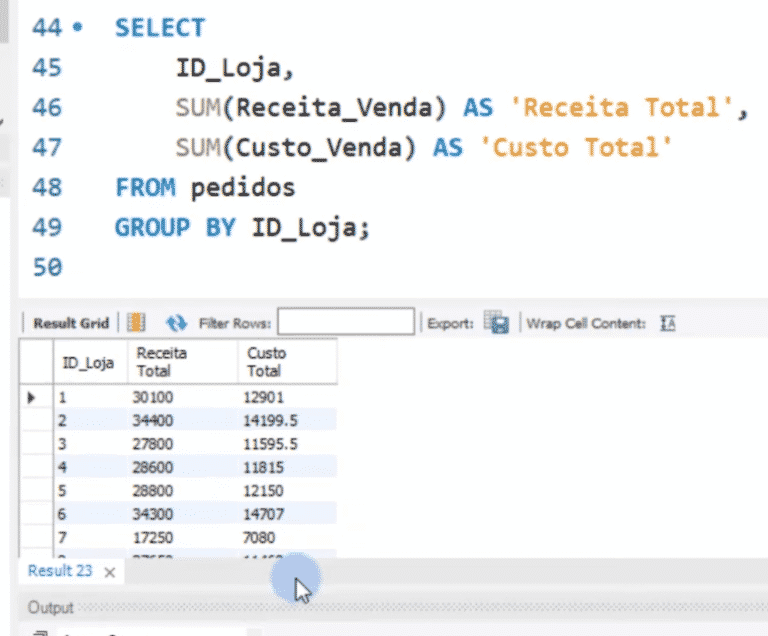The image size is (768, 636).
Task: Export recordset to external file
Action: point(496,322)
